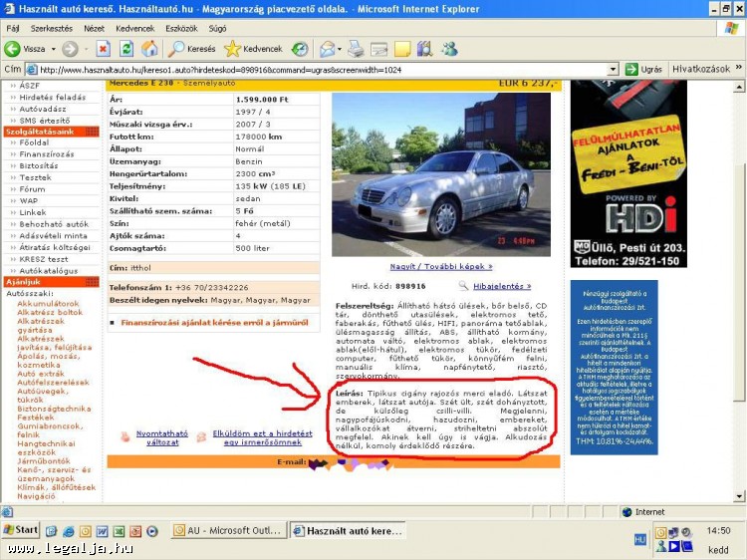
Task: Open the Eszközök menu
Action: (x=181, y=28)
